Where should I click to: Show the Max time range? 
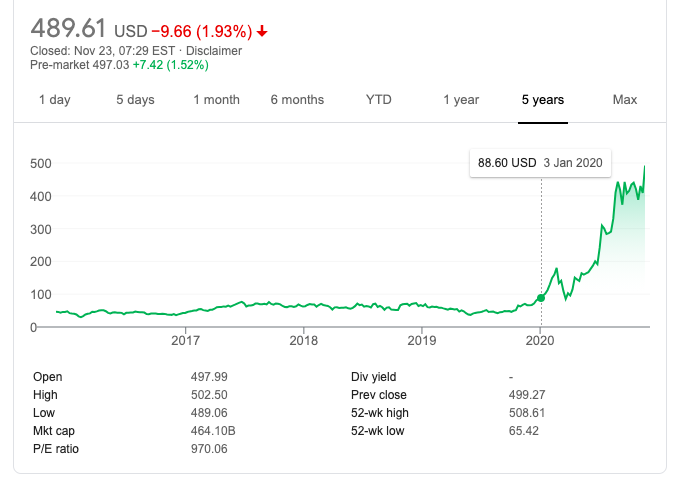point(625,100)
